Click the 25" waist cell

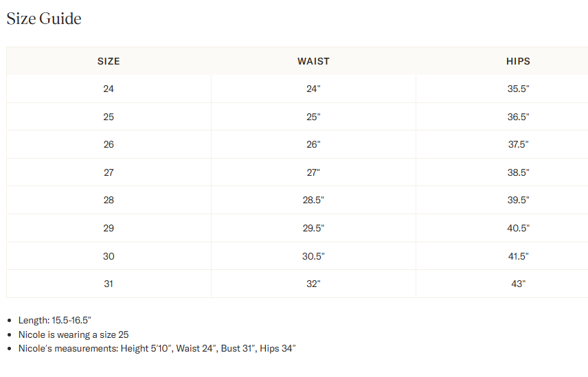pos(313,117)
